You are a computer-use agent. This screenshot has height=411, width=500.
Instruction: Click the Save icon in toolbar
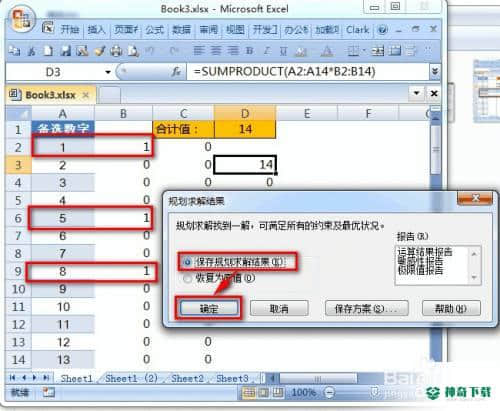click(66, 51)
